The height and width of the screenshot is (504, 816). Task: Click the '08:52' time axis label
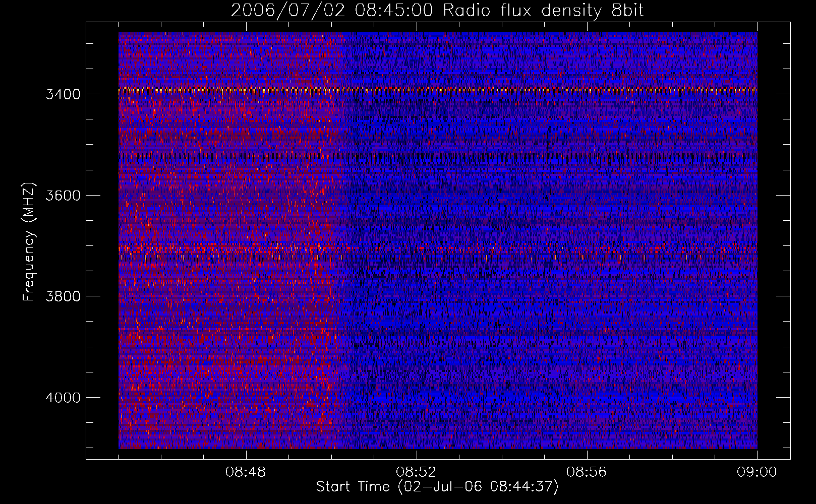coord(416,472)
